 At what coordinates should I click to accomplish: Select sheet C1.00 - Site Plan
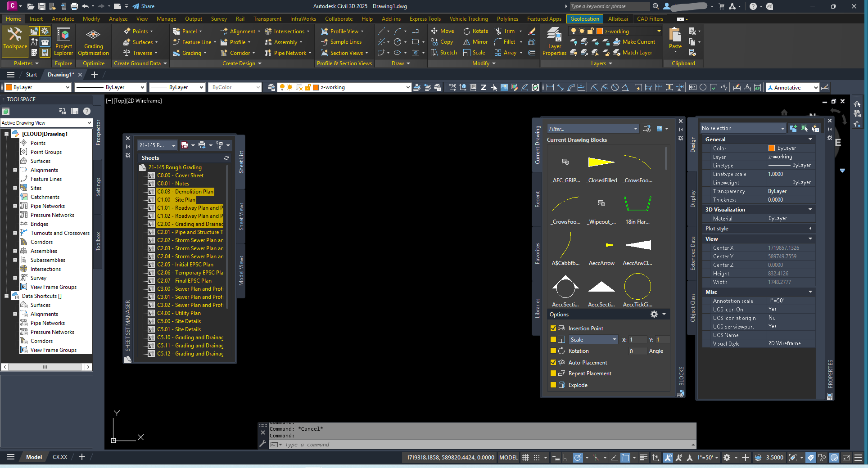[x=176, y=200]
